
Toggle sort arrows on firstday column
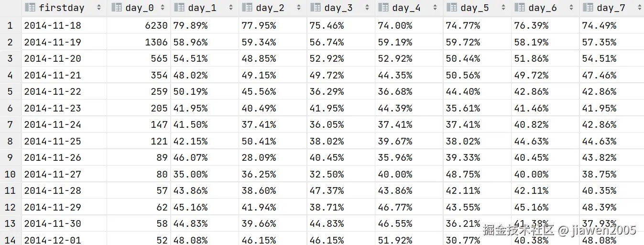pos(99,8)
